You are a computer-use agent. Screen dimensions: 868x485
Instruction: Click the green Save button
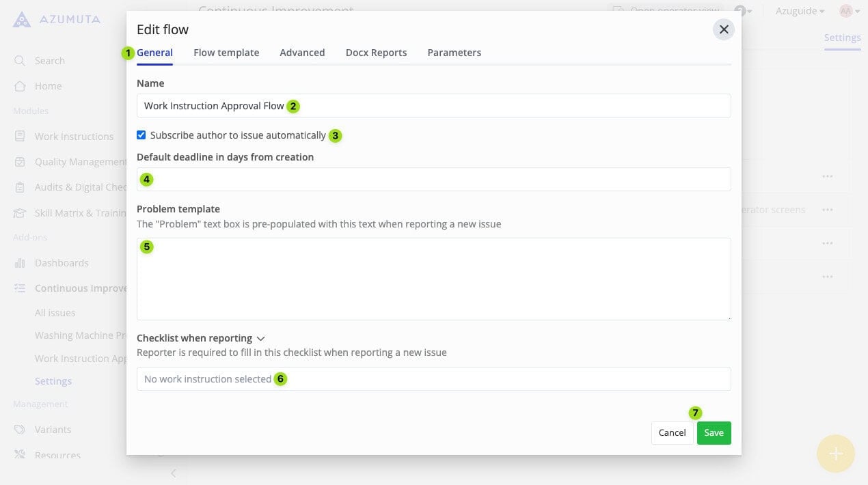click(714, 432)
